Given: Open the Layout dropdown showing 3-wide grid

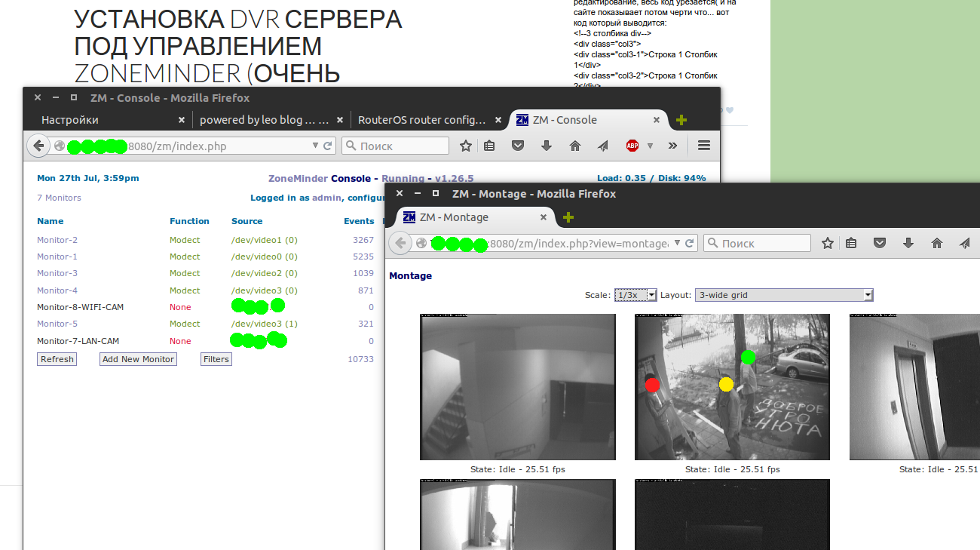Looking at the screenshot, I should tap(784, 295).
